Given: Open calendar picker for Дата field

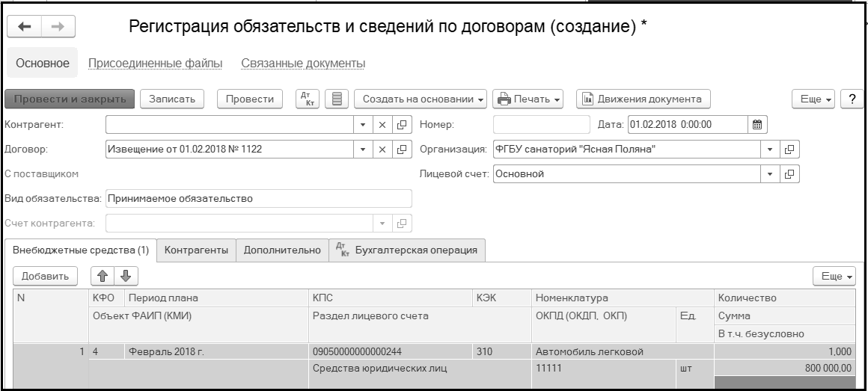Looking at the screenshot, I should (x=757, y=124).
